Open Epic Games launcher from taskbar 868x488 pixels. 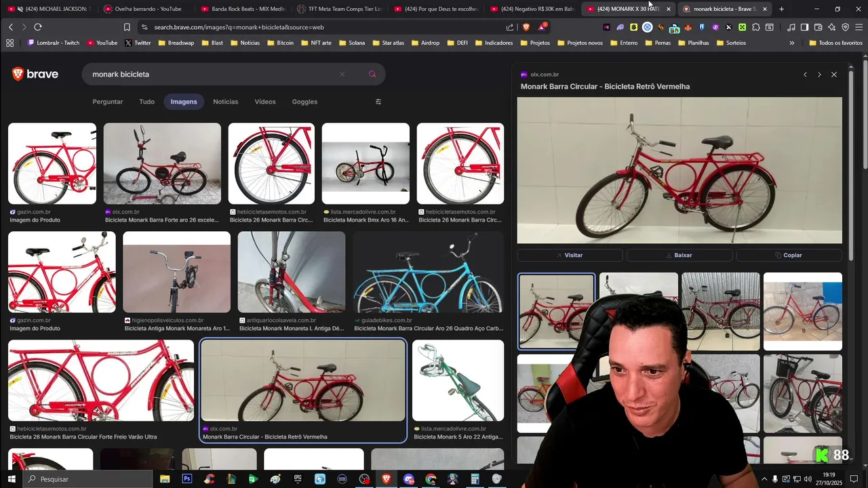coord(298,479)
